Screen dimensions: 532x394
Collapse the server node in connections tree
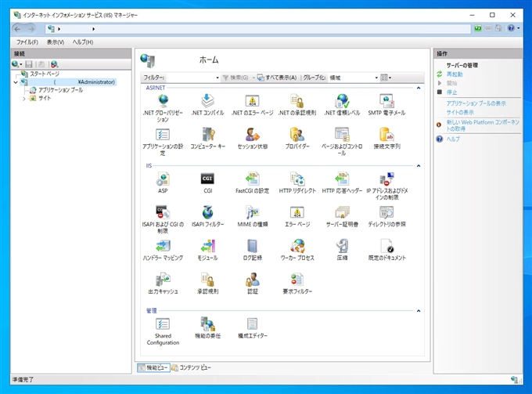pos(16,82)
